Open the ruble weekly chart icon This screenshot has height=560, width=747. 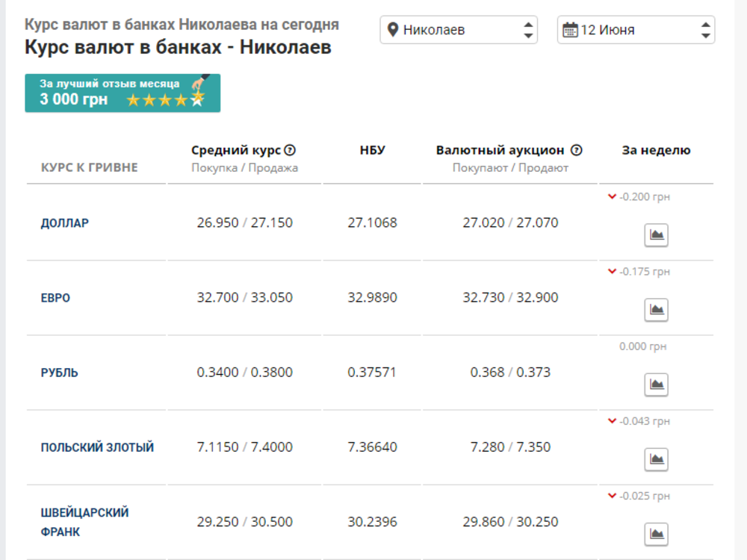656,385
